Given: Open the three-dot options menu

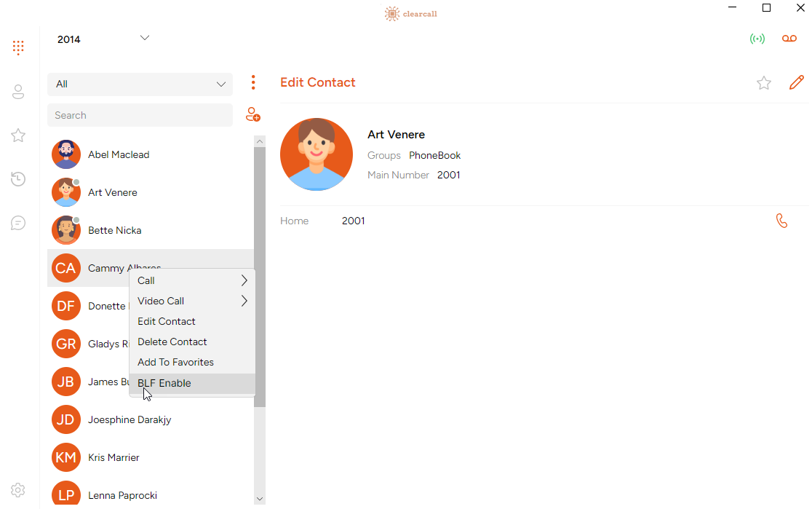Looking at the screenshot, I should coord(252,82).
